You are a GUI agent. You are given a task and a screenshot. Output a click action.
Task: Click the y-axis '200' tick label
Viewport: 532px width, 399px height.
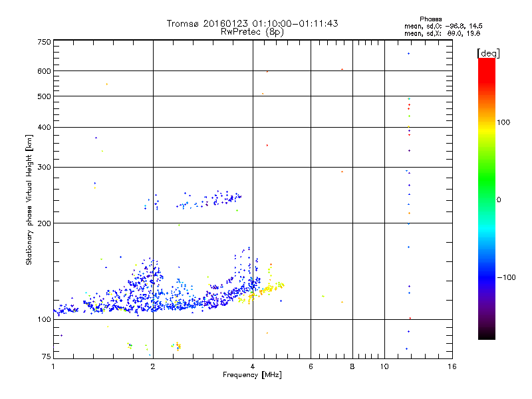click(44, 223)
